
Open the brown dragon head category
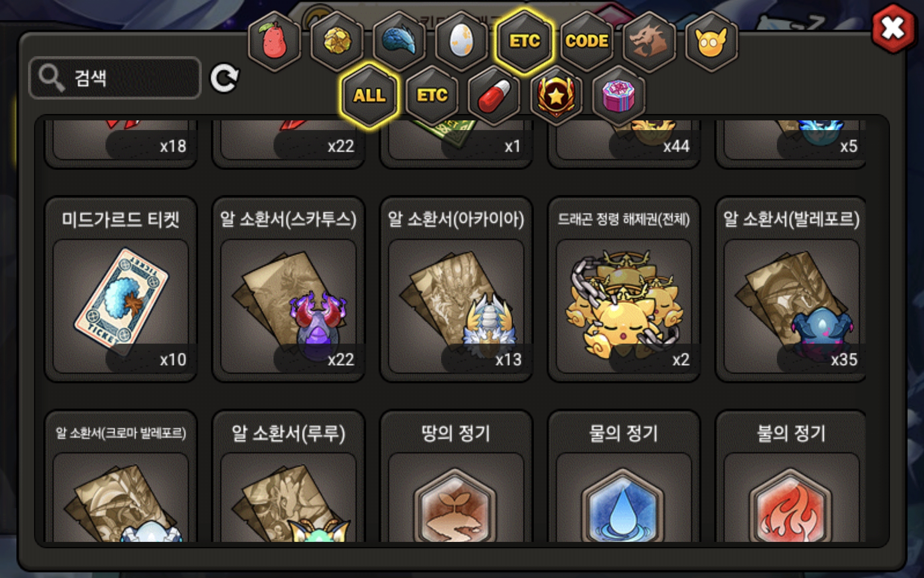[x=649, y=41]
